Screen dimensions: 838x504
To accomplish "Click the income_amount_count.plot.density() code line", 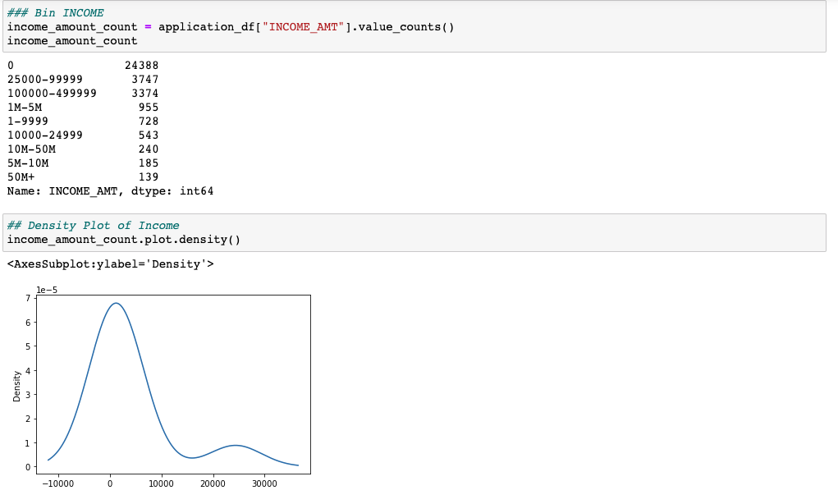I will (124, 240).
